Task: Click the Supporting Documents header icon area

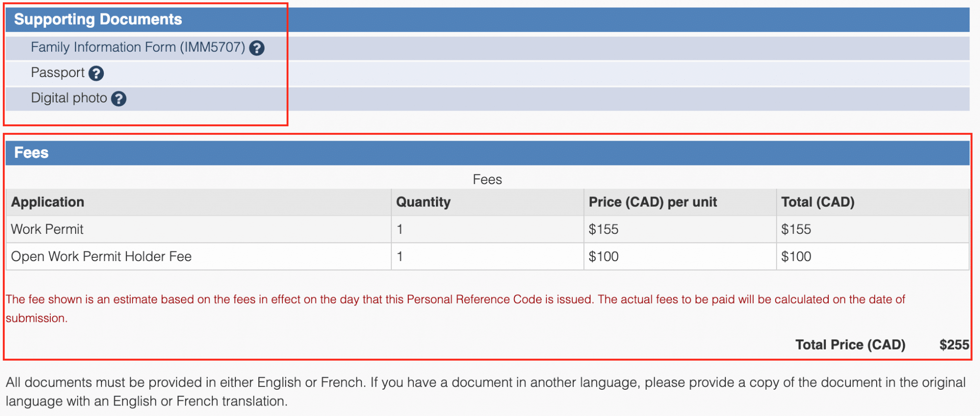Action: coord(99,20)
